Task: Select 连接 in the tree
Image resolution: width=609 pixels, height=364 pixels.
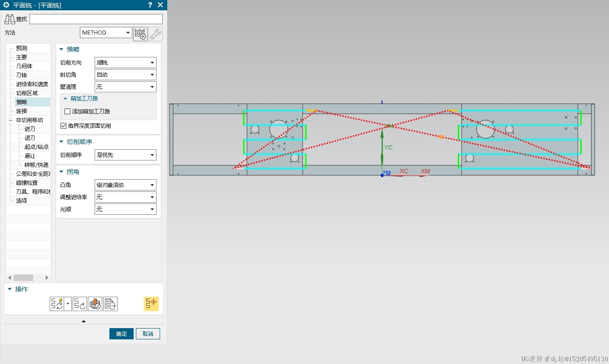Action: (22, 111)
